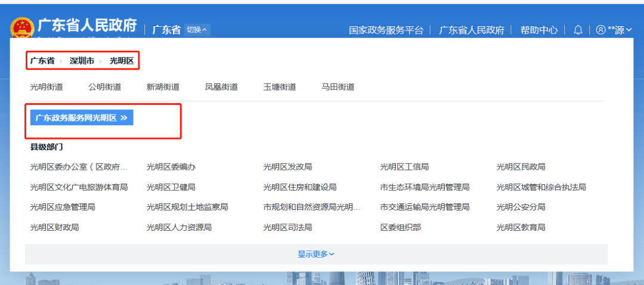Choose 玉塘街道 subdistrict
The height and width of the screenshot is (285, 644).
(280, 86)
